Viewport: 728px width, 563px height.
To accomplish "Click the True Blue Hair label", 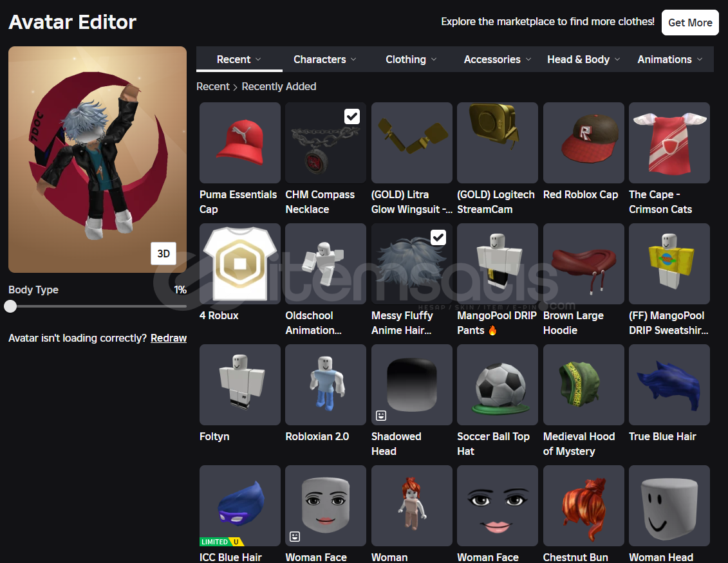I will [x=662, y=436].
